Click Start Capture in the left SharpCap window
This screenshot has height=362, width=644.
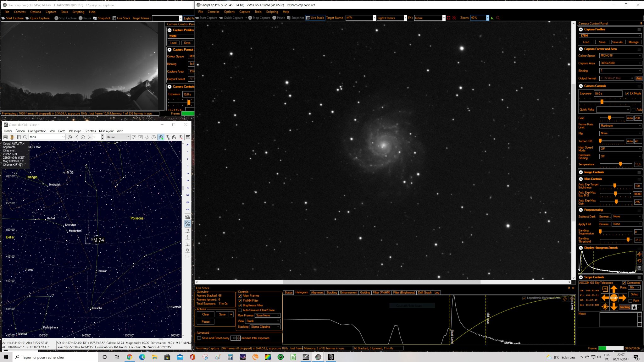coord(13,18)
